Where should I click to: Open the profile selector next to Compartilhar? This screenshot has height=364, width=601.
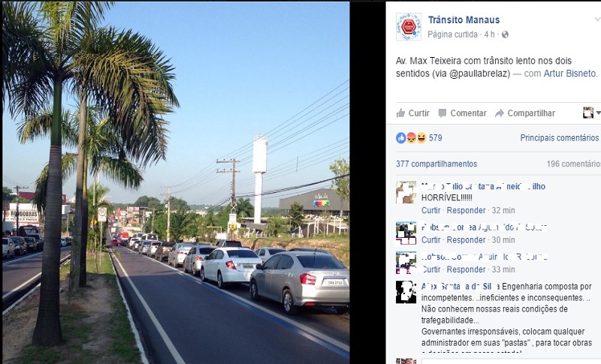click(x=590, y=113)
